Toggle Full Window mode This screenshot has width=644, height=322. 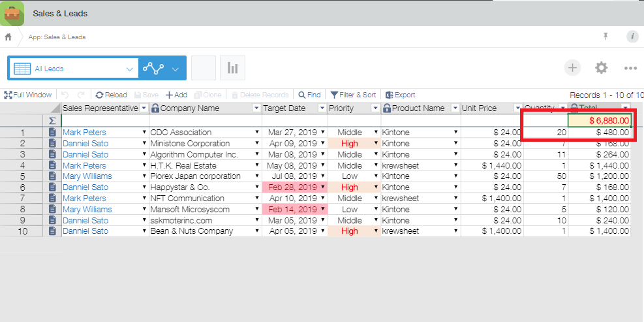coord(28,95)
